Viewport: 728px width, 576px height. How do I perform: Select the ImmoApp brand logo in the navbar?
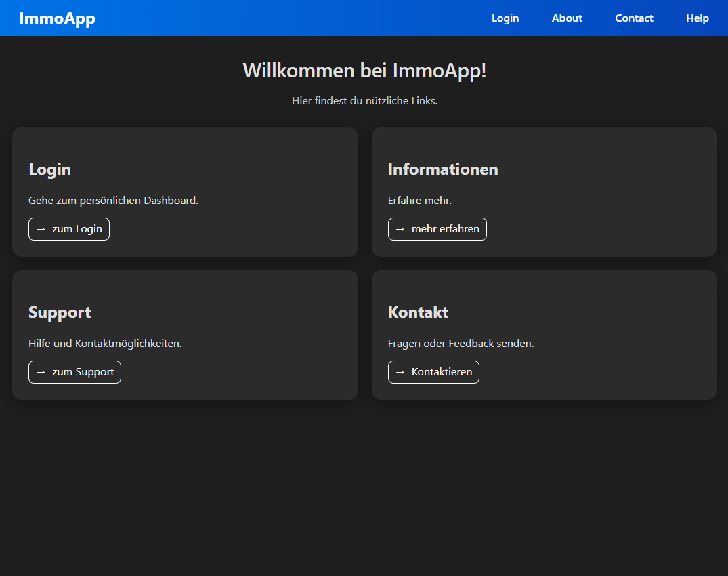tap(58, 18)
